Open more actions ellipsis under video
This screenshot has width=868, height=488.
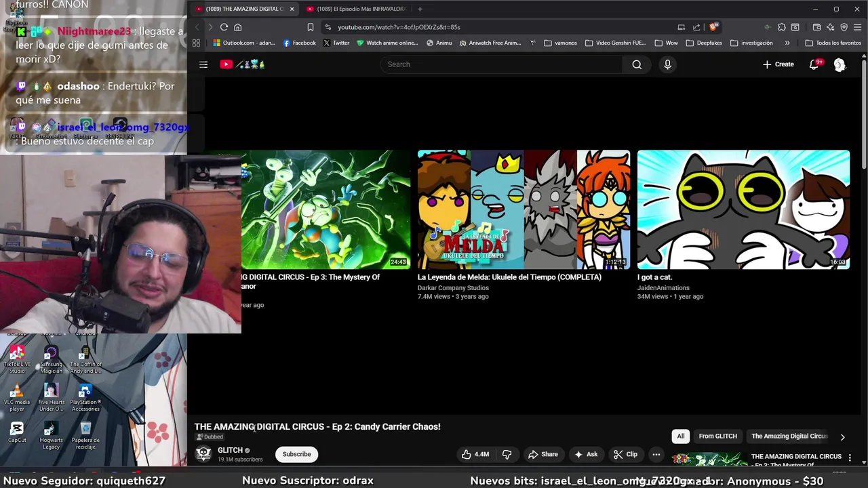click(x=656, y=454)
